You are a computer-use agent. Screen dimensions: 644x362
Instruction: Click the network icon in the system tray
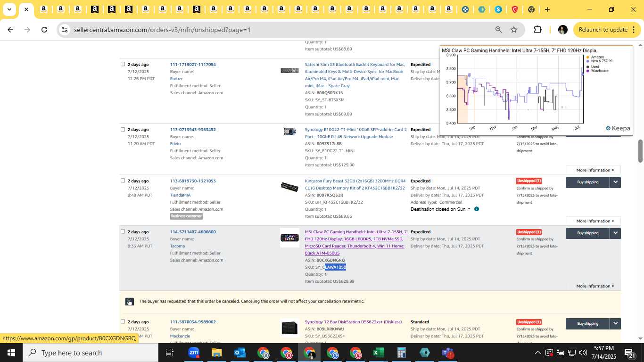tap(571, 353)
